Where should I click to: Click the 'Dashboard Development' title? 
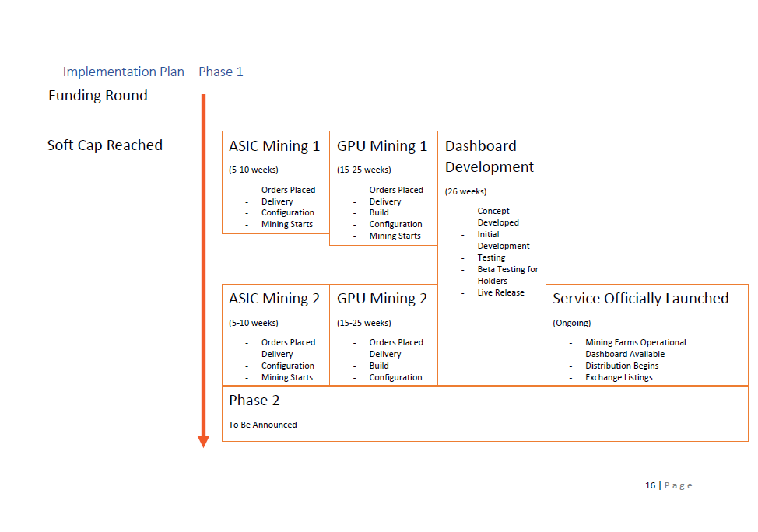click(490, 156)
